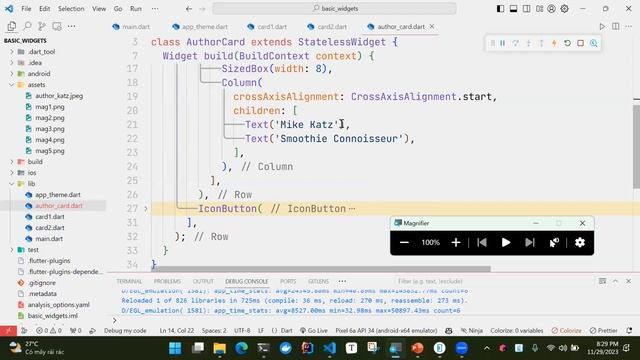Open card1.dart in the lib folder
The height and width of the screenshot is (360, 640).
(49, 217)
